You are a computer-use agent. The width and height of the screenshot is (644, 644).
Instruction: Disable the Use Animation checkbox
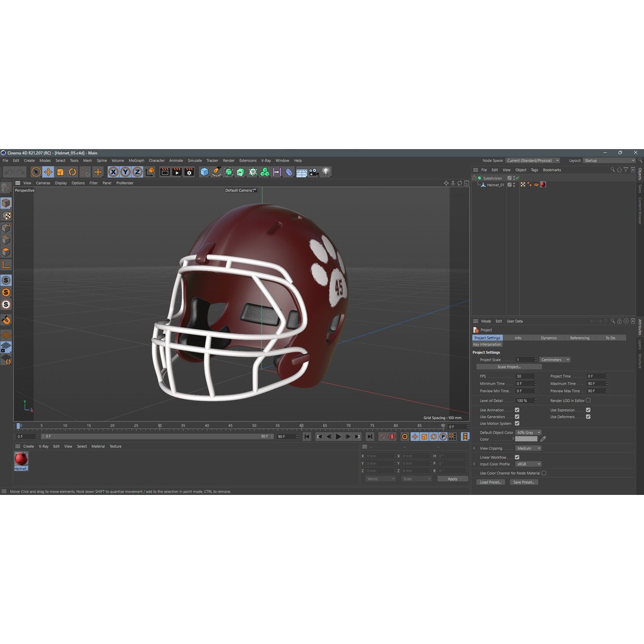tap(517, 410)
